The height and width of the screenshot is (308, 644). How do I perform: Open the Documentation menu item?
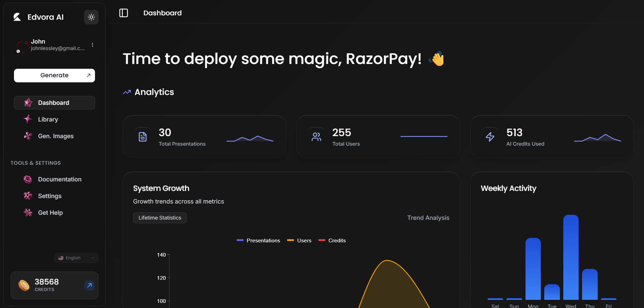click(54, 179)
